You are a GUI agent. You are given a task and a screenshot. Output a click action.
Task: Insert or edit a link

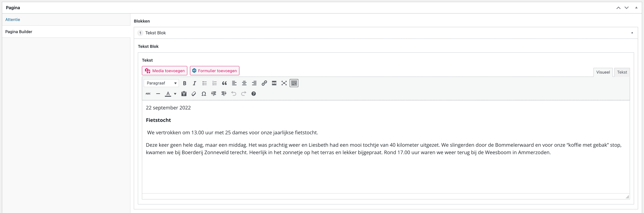[264, 83]
